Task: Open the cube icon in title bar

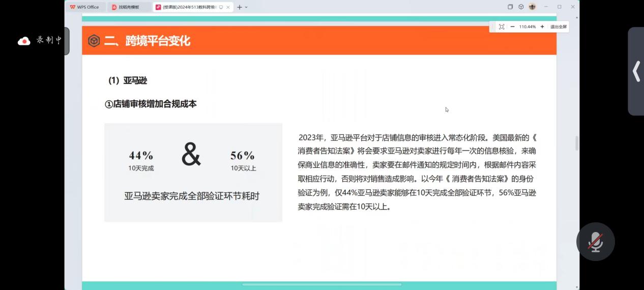Action: click(x=521, y=7)
